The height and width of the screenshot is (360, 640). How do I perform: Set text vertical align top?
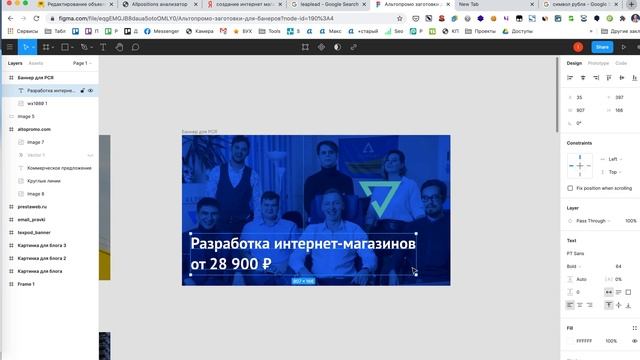pos(609,305)
